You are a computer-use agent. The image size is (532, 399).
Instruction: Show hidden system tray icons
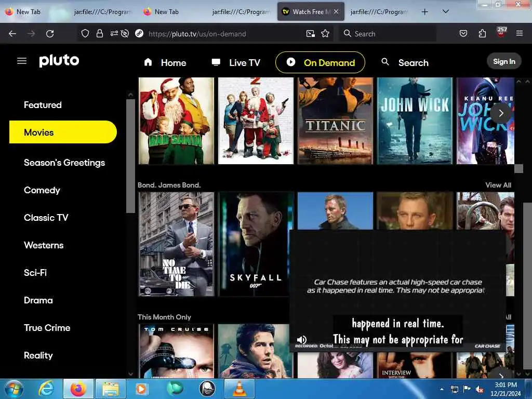(442, 389)
